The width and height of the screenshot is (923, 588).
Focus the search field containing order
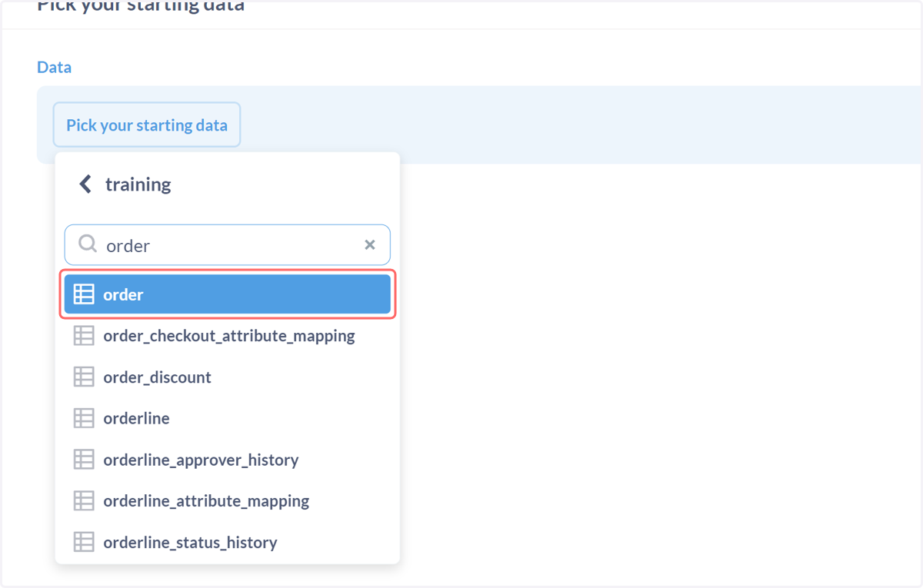tap(228, 245)
